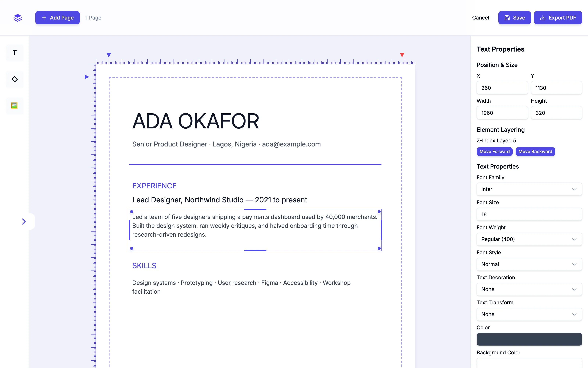Save the document
The width and height of the screenshot is (588, 368).
coord(514,17)
